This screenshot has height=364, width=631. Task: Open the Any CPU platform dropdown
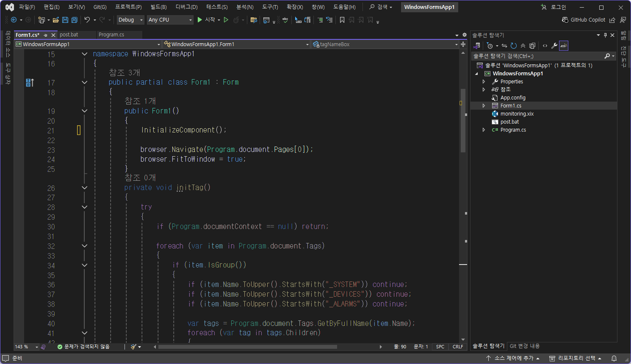(x=170, y=20)
